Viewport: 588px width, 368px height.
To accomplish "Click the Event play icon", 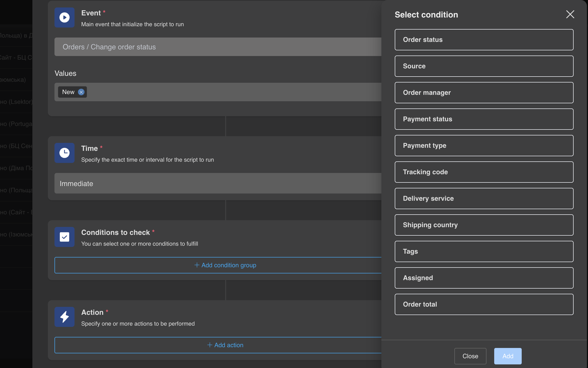I will 64,17.
